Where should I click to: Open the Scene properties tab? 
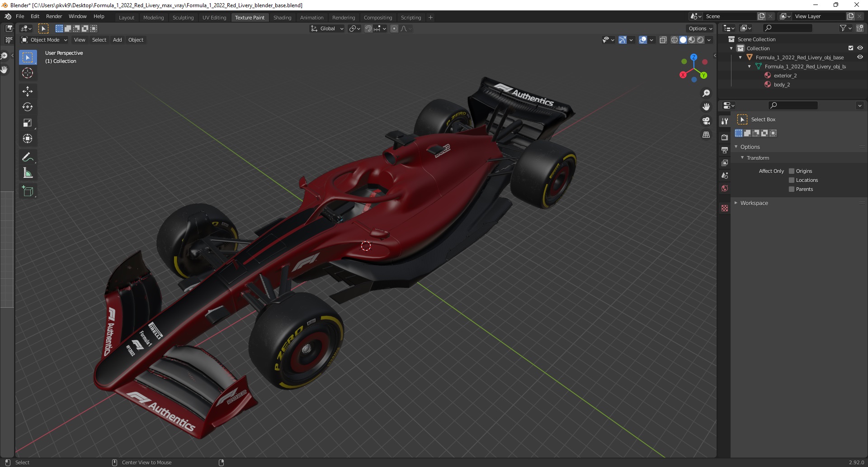pyautogui.click(x=725, y=176)
